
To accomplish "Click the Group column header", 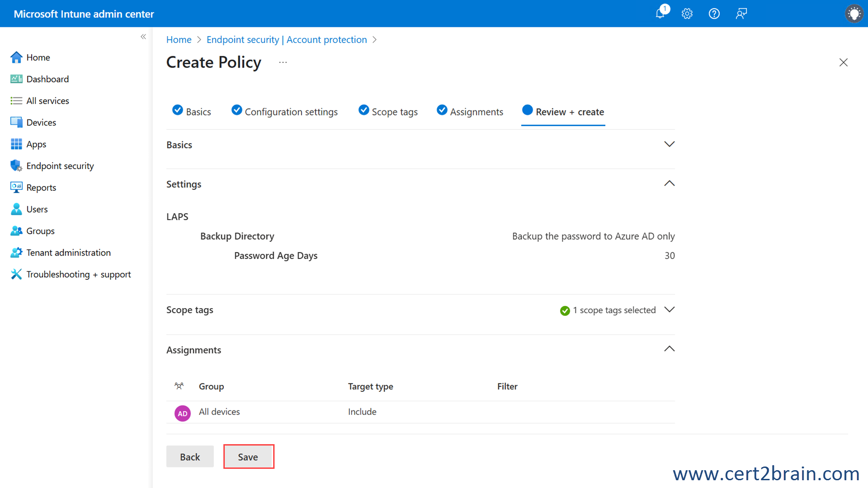I will [211, 386].
